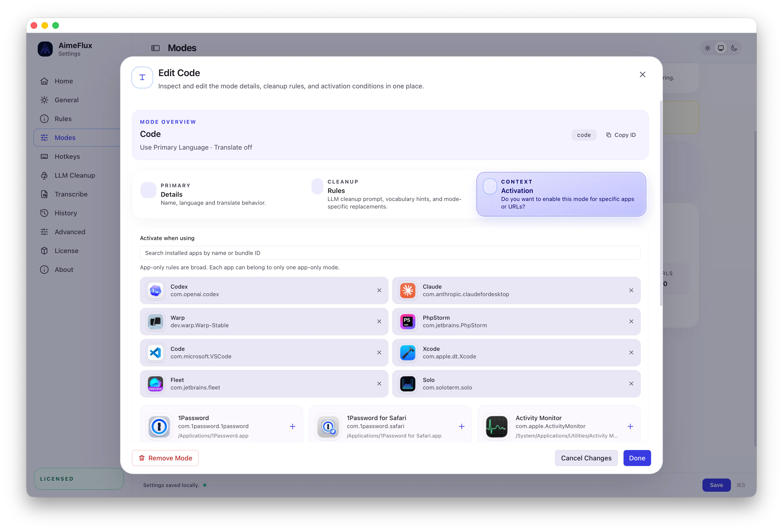The image size is (783, 532).
Task: Copy the mode ID
Action: (621, 135)
